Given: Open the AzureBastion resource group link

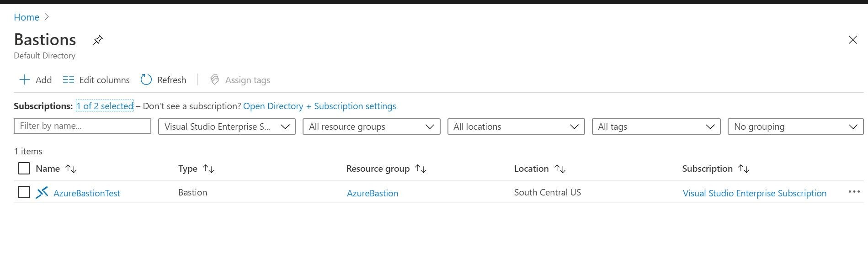Looking at the screenshot, I should click(x=373, y=193).
